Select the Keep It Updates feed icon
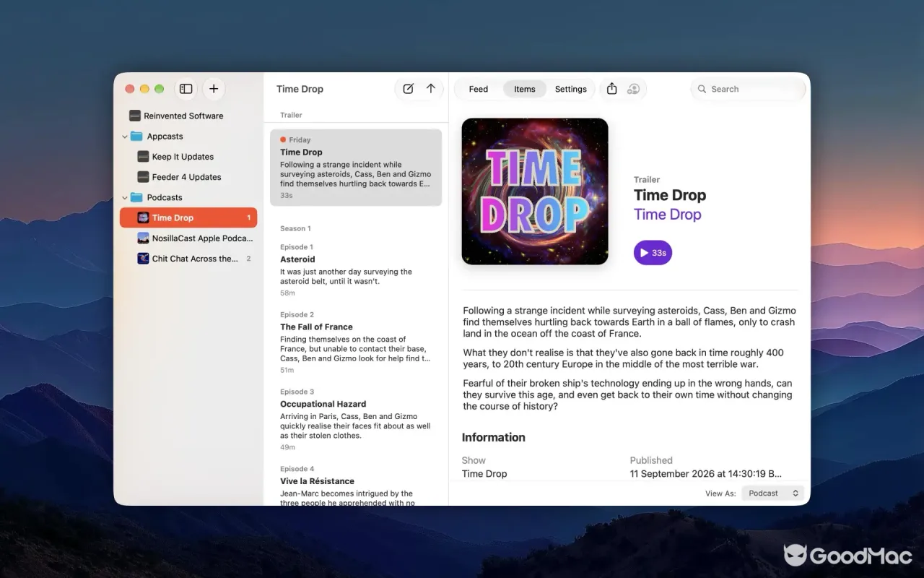Screen dimensions: 924x578 coord(143,157)
